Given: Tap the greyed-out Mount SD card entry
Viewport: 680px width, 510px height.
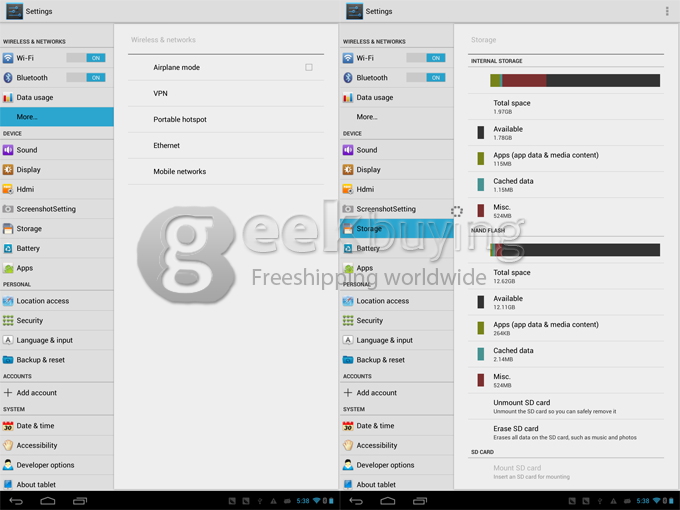Looking at the screenshot, I should coord(566,472).
